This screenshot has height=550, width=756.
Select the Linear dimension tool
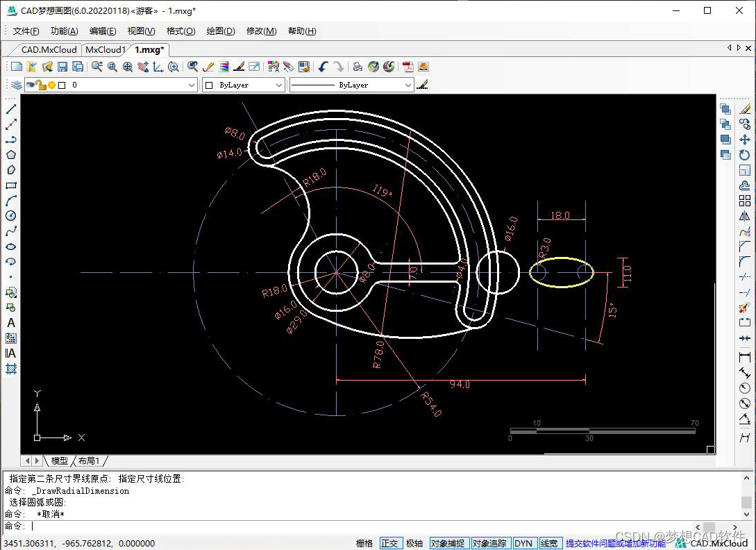pyautogui.click(x=745, y=357)
